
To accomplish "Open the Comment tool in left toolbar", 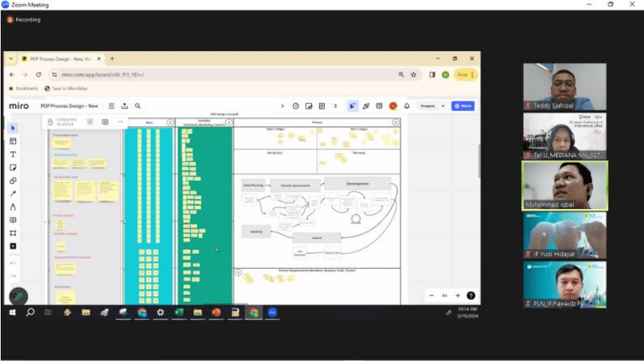I will 13,220.
